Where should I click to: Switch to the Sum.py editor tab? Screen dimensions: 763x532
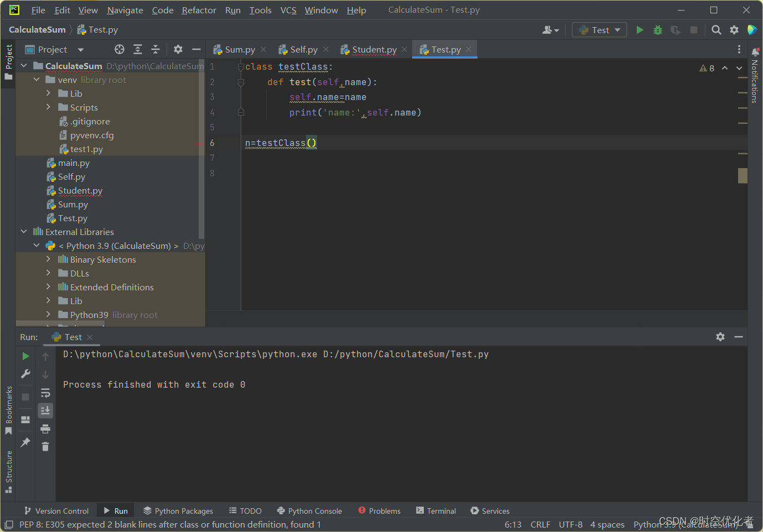tap(240, 49)
